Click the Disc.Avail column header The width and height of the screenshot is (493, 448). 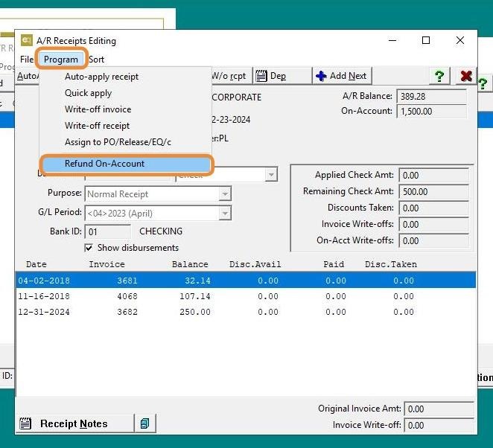(x=255, y=264)
